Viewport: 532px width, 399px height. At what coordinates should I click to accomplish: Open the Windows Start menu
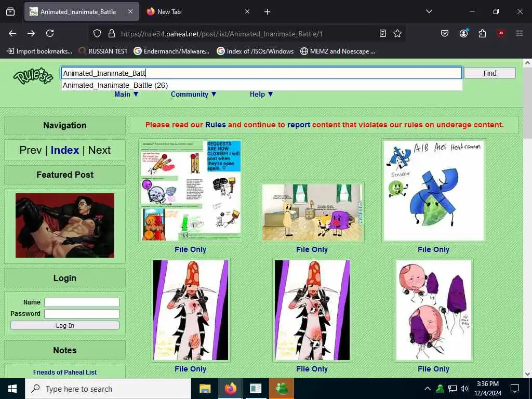tap(12, 389)
